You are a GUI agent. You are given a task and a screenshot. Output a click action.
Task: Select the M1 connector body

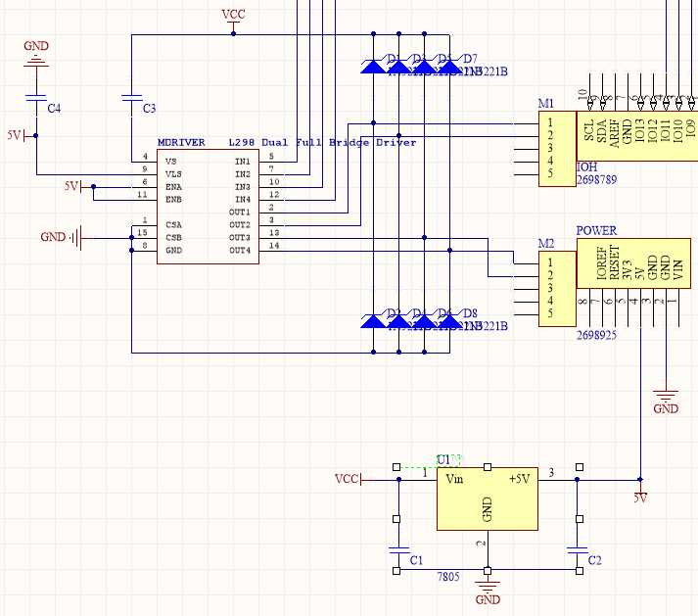pos(557,149)
